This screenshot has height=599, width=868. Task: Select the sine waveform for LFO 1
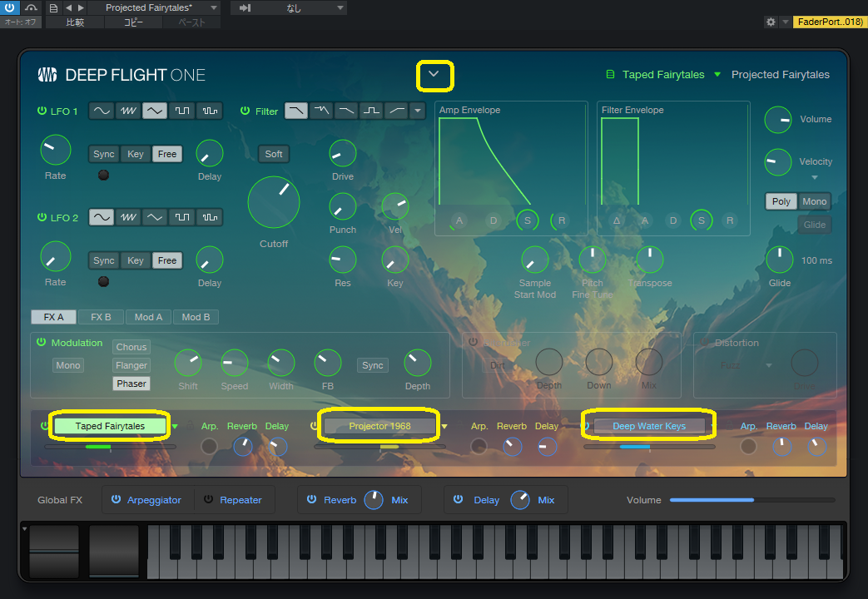[102, 111]
